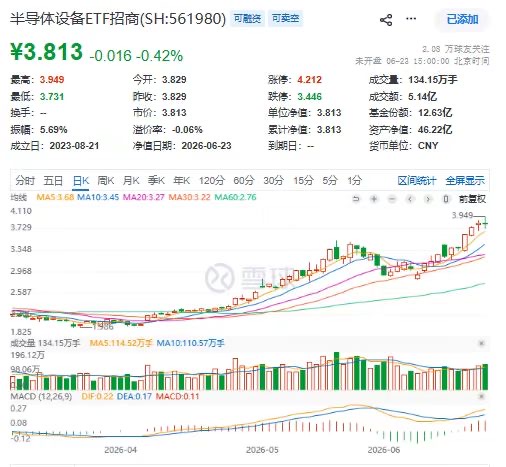Click the MACD (12,26,9) label
This screenshot has width=506, height=467.
point(41,397)
